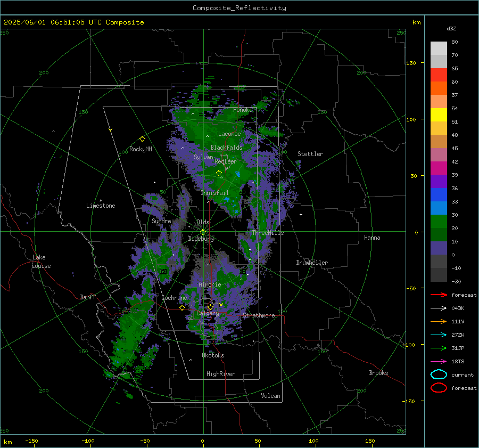This screenshot has width=479, height=448.
Task: Click the Didsbury city label
Action: 201,239
